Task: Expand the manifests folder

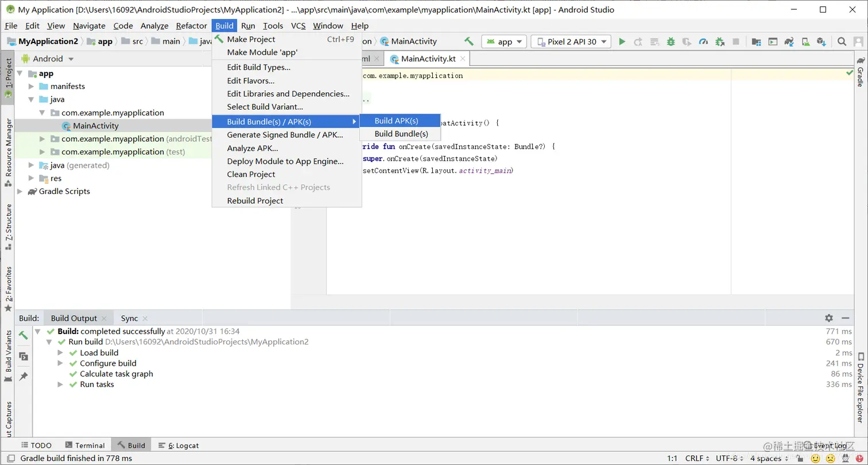Action: coord(32,86)
